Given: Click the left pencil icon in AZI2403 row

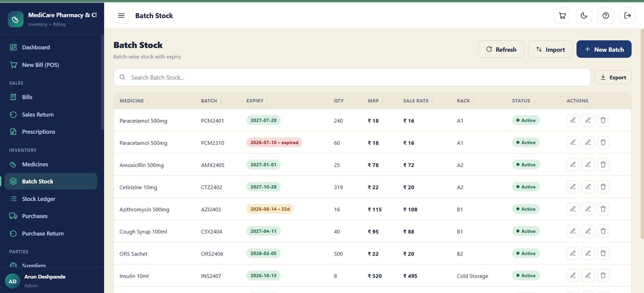Looking at the screenshot, I should (573, 209).
